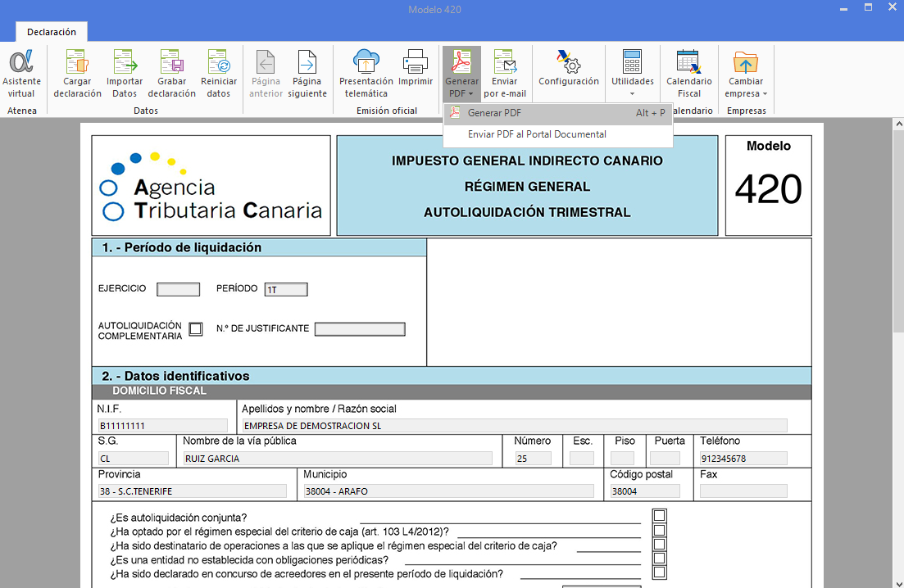This screenshot has width=904, height=588.
Task: Select Generar PDF menu entry
Action: click(557, 113)
